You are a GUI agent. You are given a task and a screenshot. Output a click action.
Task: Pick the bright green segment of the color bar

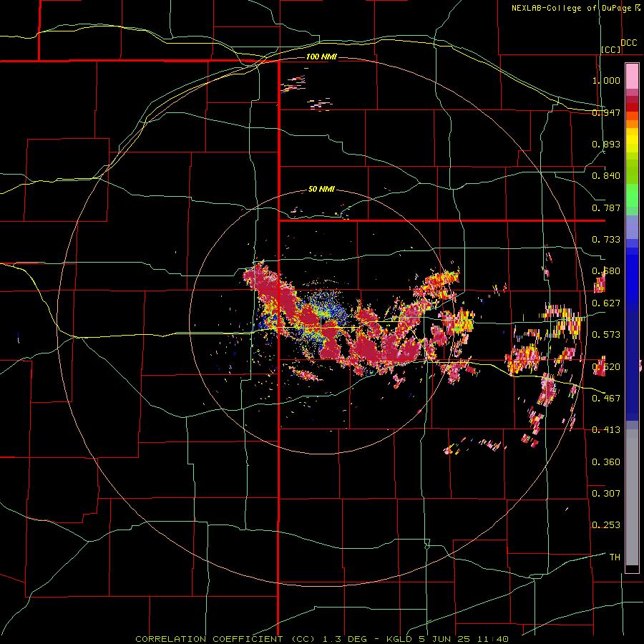pyautogui.click(x=632, y=195)
